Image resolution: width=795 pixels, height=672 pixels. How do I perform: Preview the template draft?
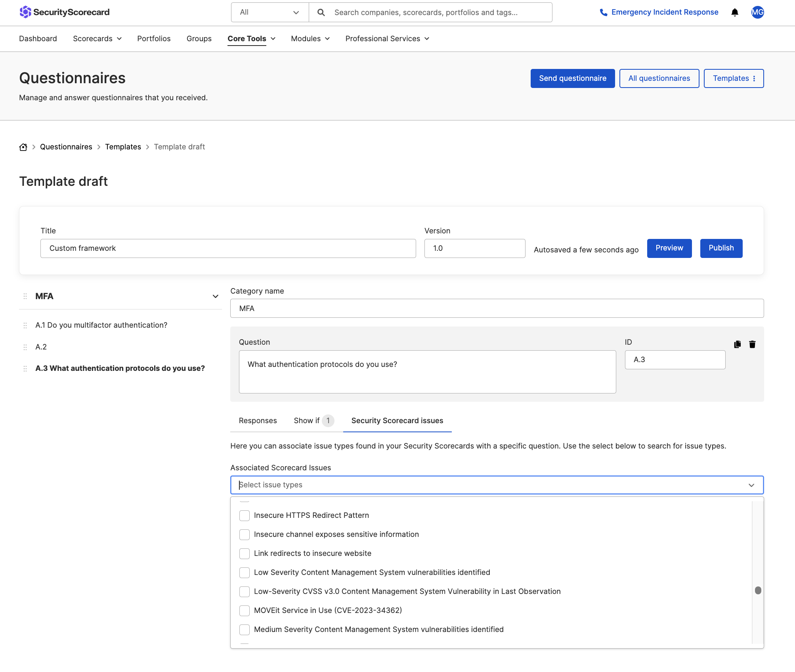669,248
